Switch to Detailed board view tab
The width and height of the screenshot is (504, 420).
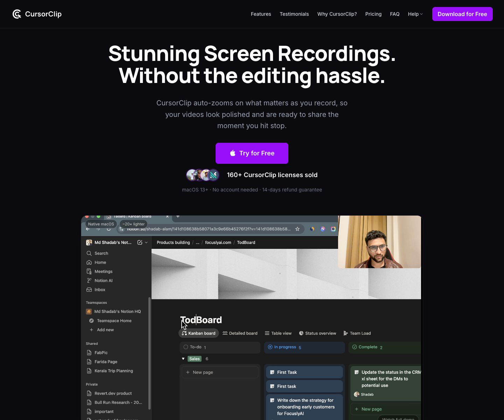(240, 333)
